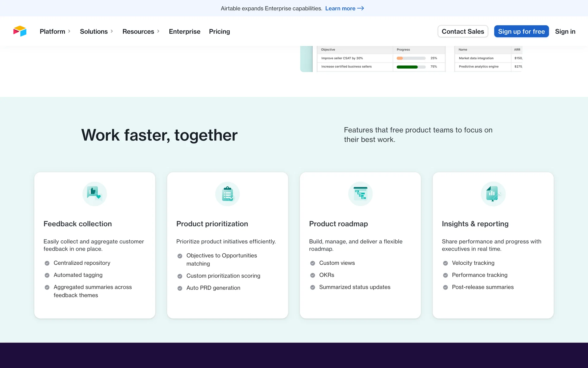Open the Resources dropdown menu
The image size is (588, 368).
coord(141,31)
